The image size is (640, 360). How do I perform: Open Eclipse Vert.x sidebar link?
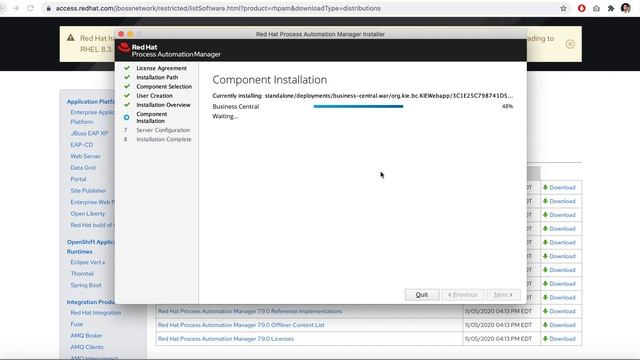[88, 262]
